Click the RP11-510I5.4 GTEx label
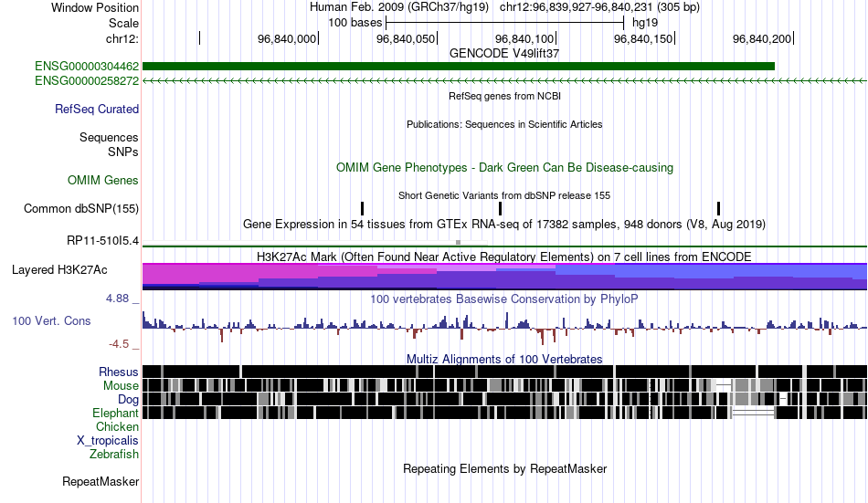Viewport: 868px width, 503px height. coord(103,241)
